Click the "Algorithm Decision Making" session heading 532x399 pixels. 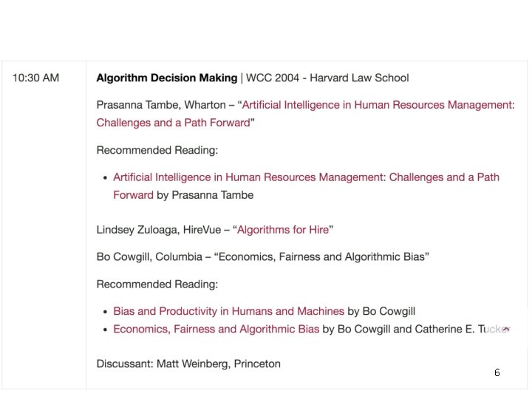click(167, 78)
